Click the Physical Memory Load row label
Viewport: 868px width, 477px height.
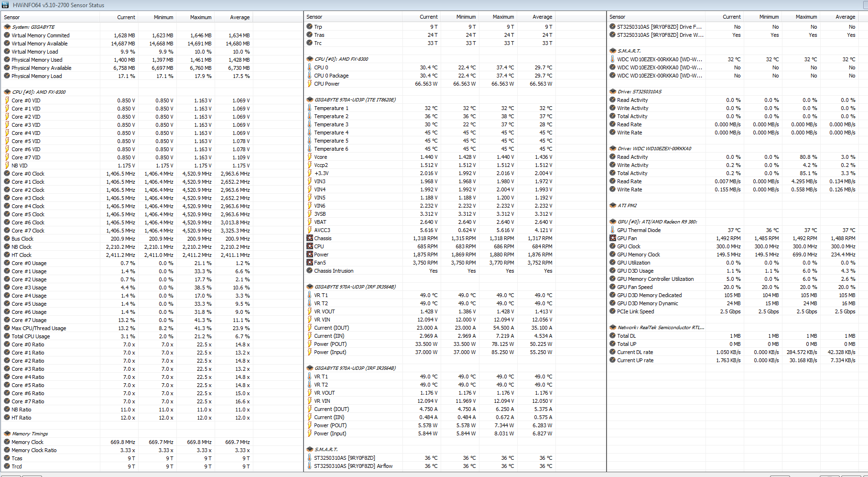[37, 76]
